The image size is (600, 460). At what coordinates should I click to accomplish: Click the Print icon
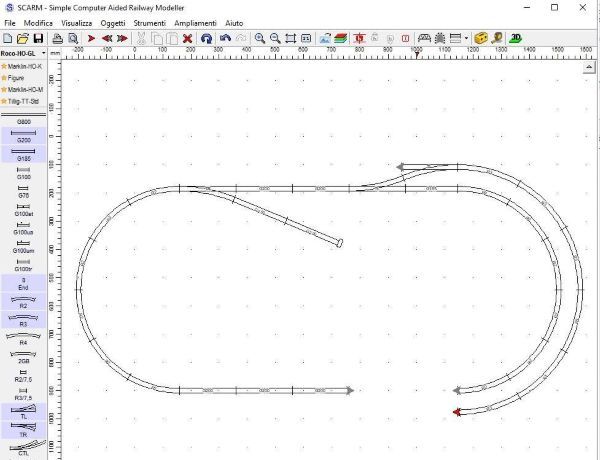(x=58, y=38)
